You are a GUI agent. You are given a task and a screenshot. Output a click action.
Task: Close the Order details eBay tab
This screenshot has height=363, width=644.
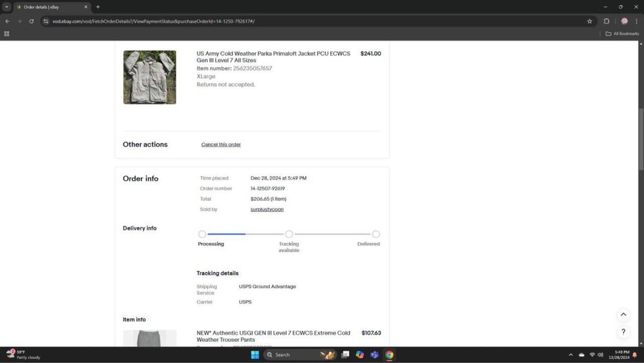tap(86, 7)
